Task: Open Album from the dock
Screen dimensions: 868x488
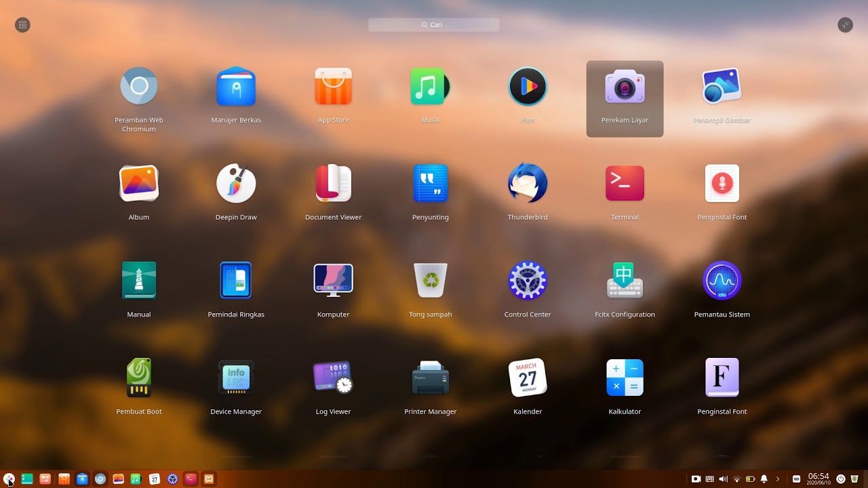Action: (118, 479)
